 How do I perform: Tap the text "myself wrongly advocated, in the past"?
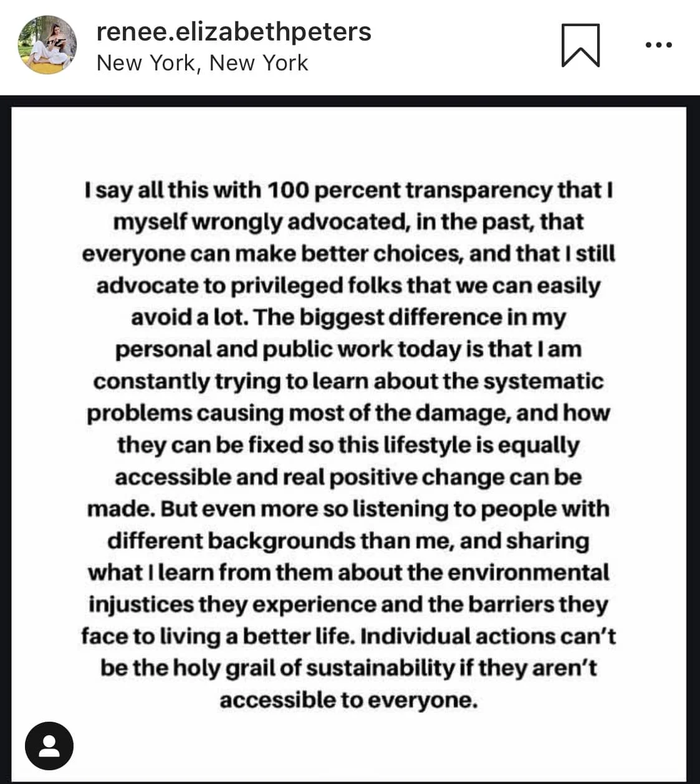click(323, 222)
